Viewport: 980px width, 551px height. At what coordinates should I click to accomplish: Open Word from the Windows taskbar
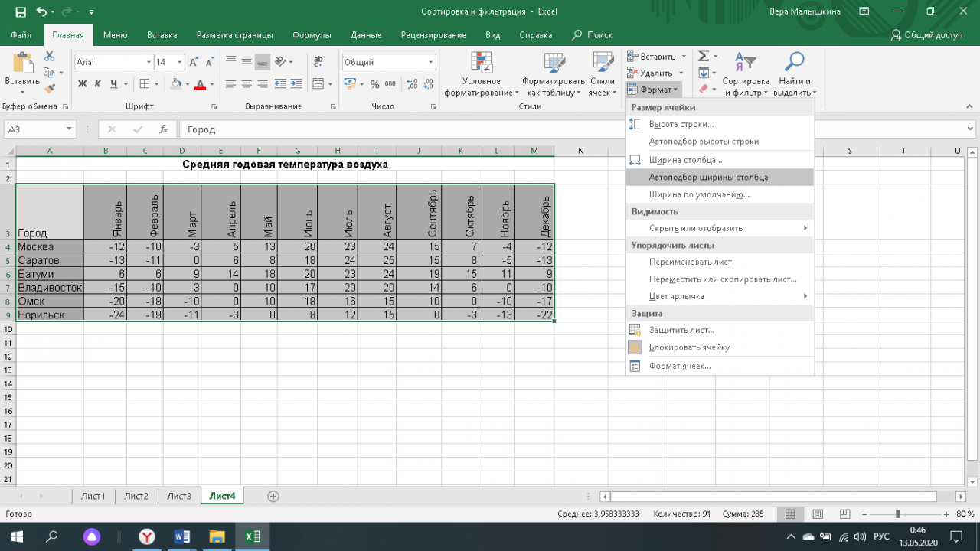pyautogui.click(x=182, y=536)
